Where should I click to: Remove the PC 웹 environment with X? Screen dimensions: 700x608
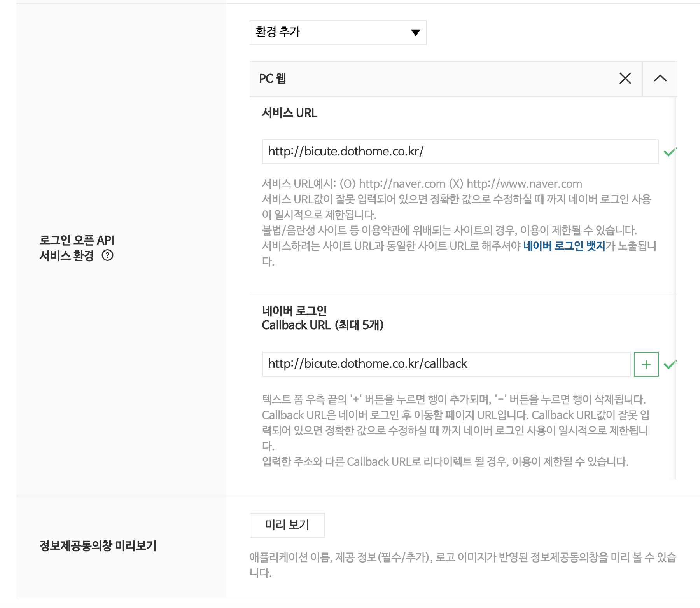click(625, 79)
